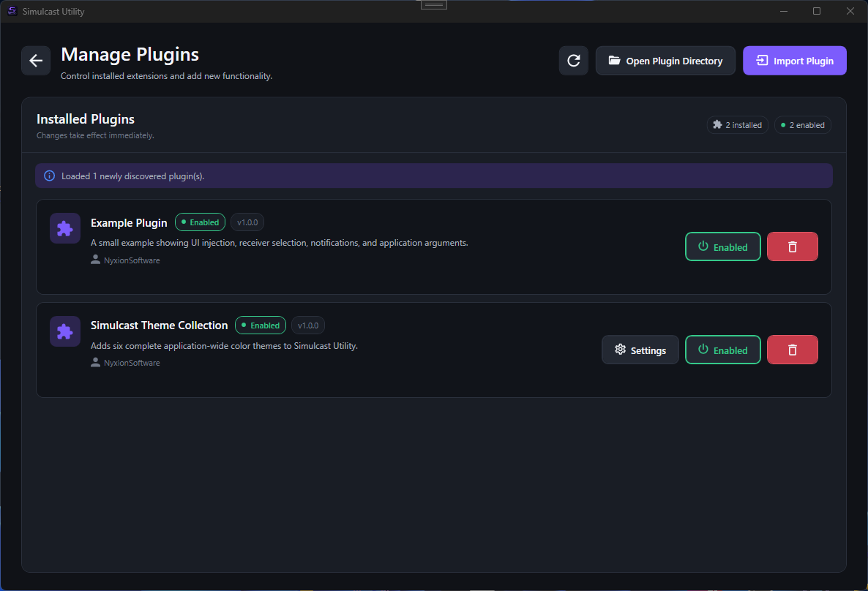This screenshot has width=868, height=591.
Task: Click Simulcast Theme Collection v1.0.0 version tag
Action: click(x=308, y=325)
